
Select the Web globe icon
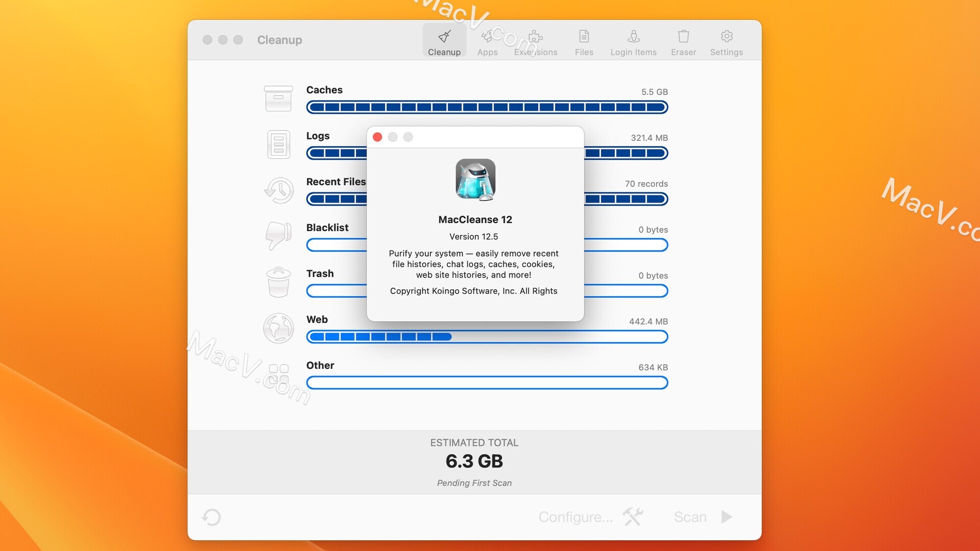click(279, 328)
